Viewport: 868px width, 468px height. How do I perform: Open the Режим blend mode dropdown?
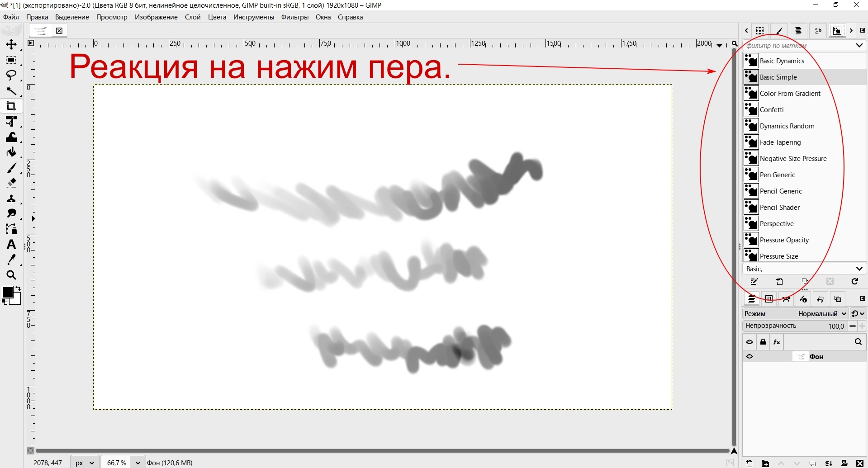pos(822,313)
